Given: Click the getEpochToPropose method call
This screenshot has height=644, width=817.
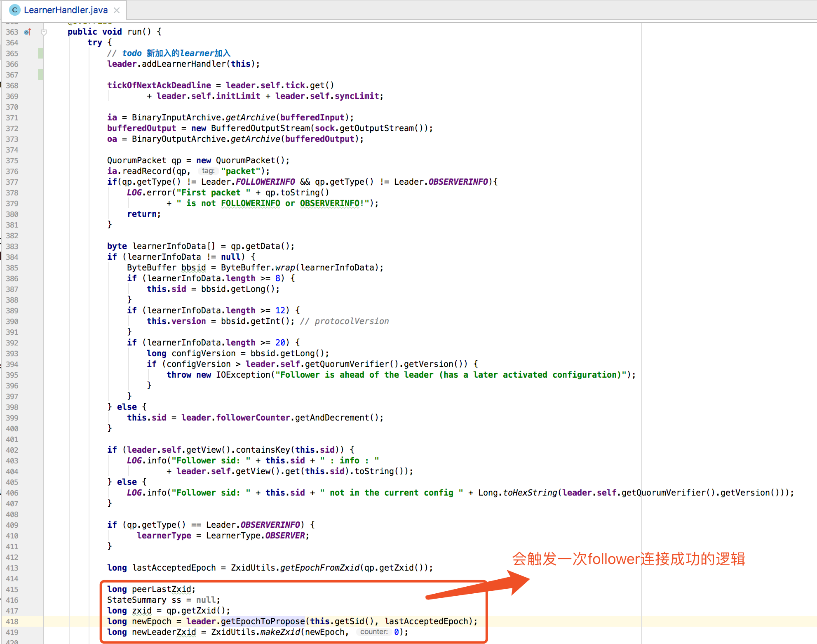Looking at the screenshot, I should (x=263, y=621).
